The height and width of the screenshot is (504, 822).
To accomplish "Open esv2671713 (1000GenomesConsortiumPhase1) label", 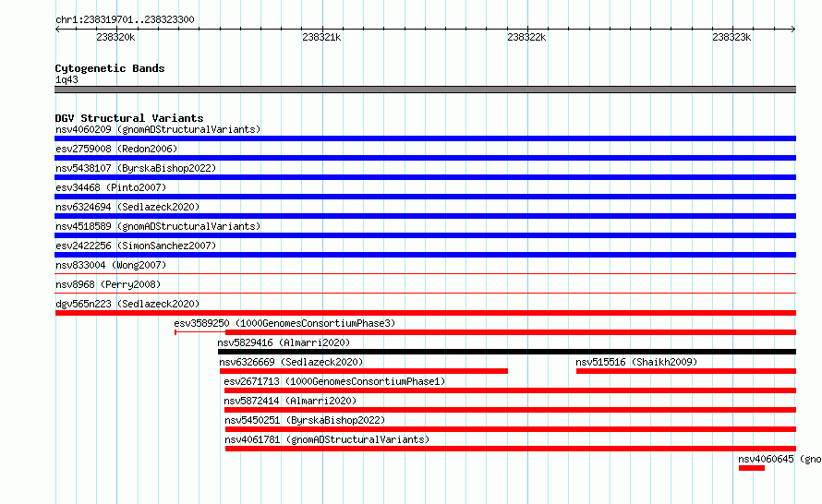I will 334,381.
